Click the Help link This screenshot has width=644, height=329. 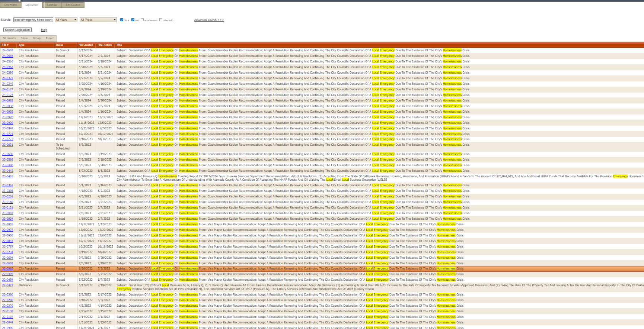pyautogui.click(x=44, y=30)
